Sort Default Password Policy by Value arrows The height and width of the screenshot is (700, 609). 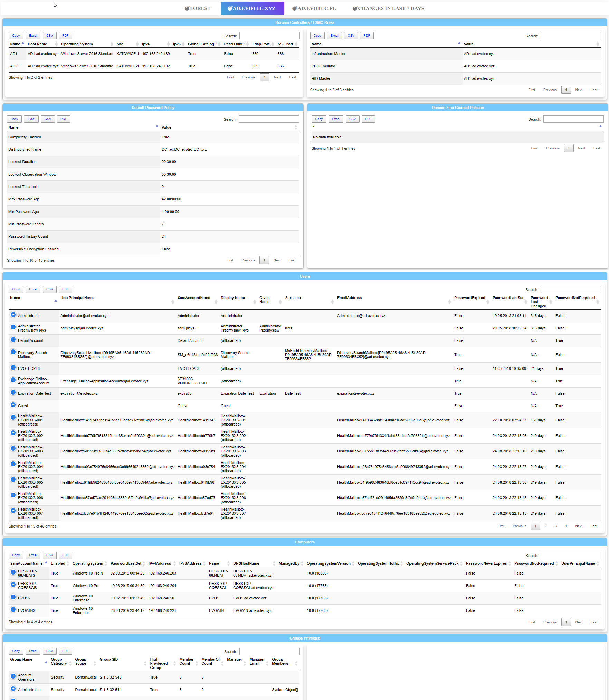click(x=296, y=128)
